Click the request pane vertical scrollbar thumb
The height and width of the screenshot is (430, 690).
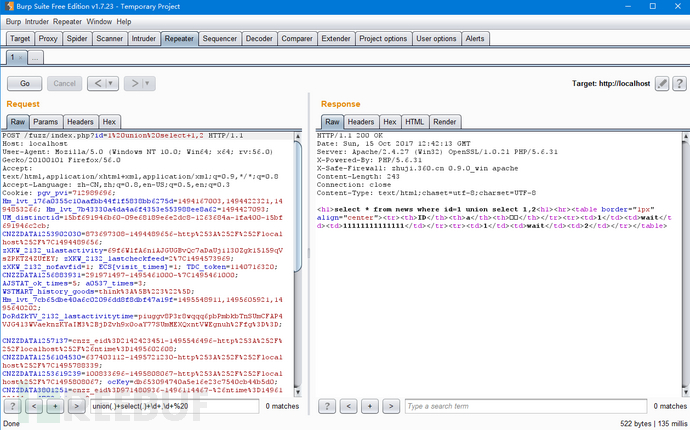click(x=298, y=207)
